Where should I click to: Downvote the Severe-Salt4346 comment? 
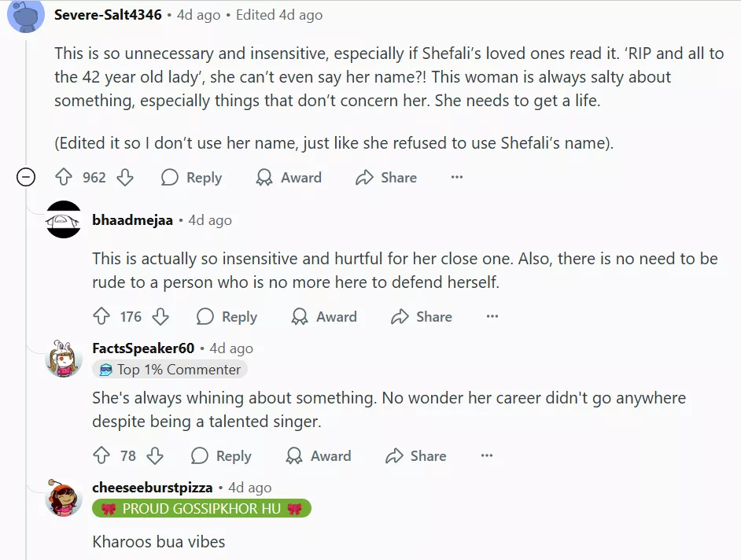pyautogui.click(x=125, y=178)
